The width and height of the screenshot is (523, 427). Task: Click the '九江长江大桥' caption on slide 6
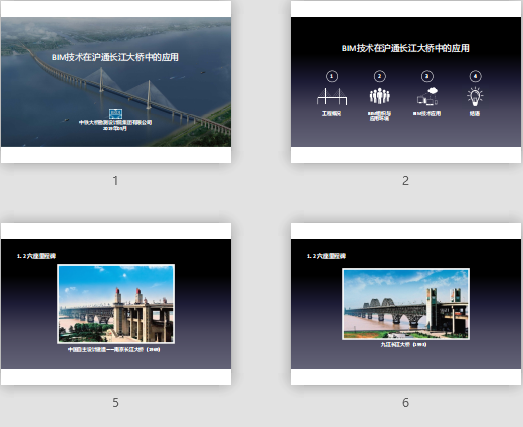403,344
